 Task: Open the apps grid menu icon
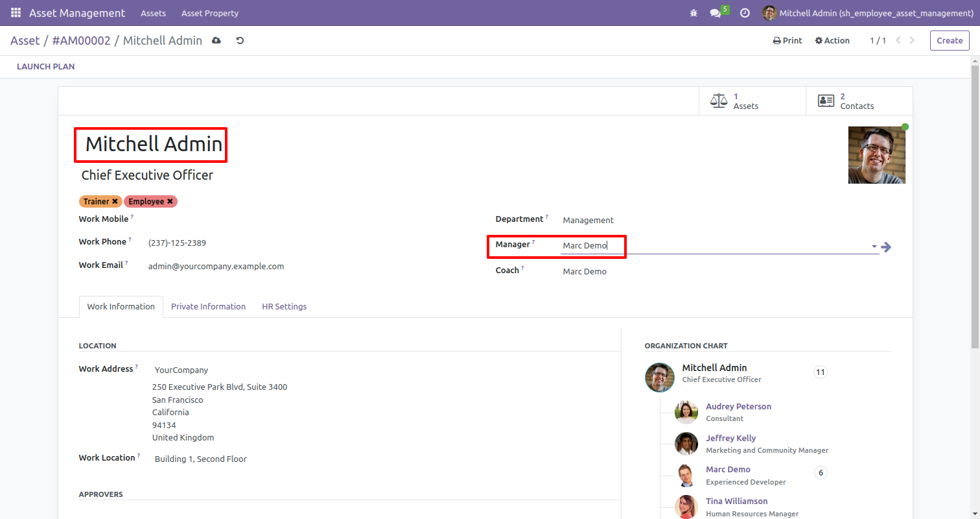pos(16,13)
